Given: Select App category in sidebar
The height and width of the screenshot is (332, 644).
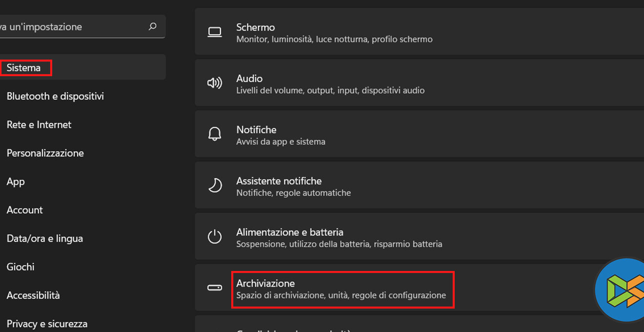Looking at the screenshot, I should click(x=16, y=182).
